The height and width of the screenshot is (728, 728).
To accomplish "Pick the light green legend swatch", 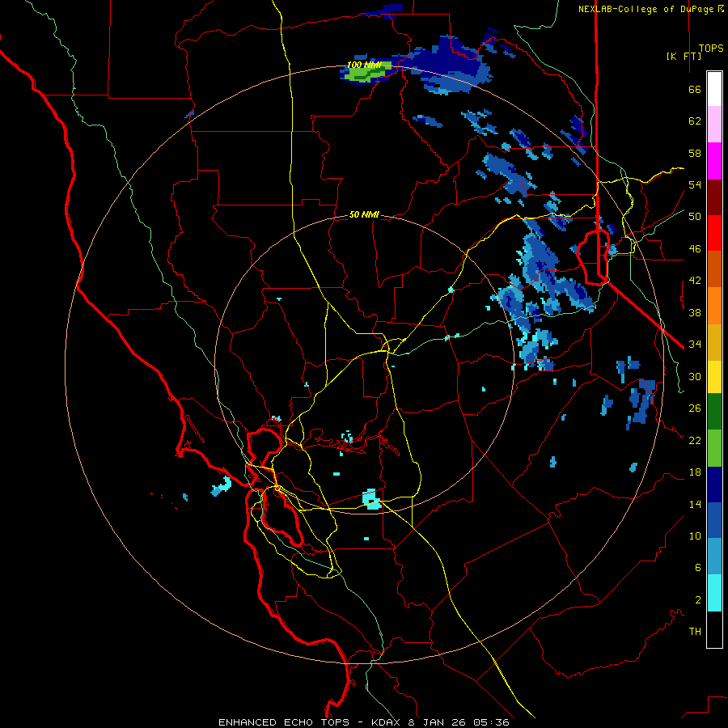I will 714,448.
